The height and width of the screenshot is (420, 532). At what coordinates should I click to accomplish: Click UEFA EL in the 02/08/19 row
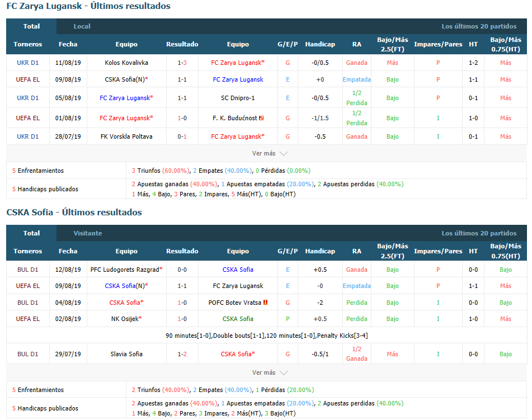28,319
